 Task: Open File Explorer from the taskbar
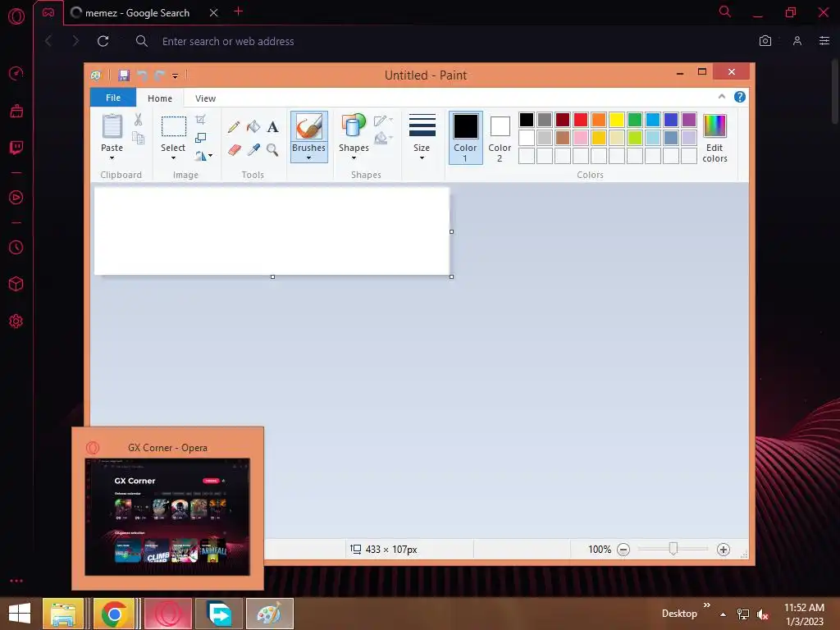click(x=63, y=614)
